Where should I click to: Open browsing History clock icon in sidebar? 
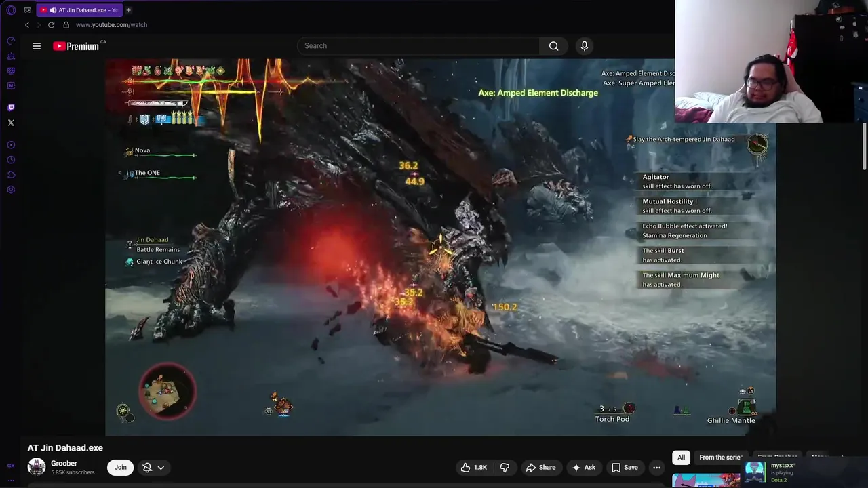(11, 160)
